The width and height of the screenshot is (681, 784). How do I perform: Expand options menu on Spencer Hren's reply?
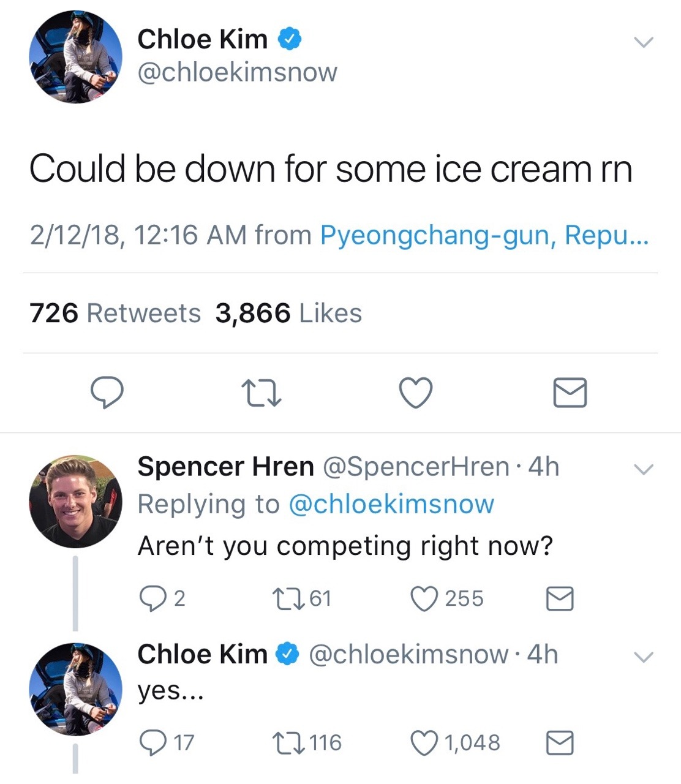[x=643, y=470]
